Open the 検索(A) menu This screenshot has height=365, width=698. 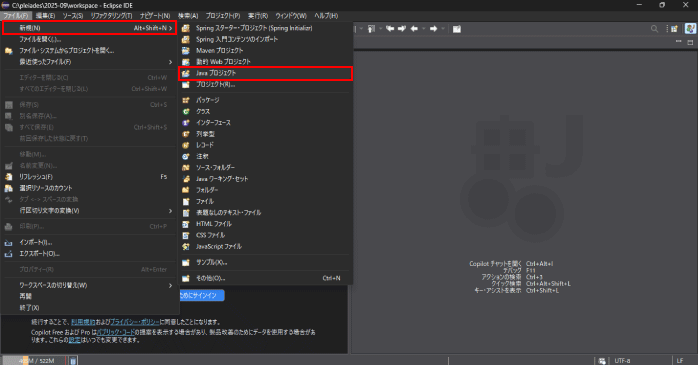click(x=188, y=16)
